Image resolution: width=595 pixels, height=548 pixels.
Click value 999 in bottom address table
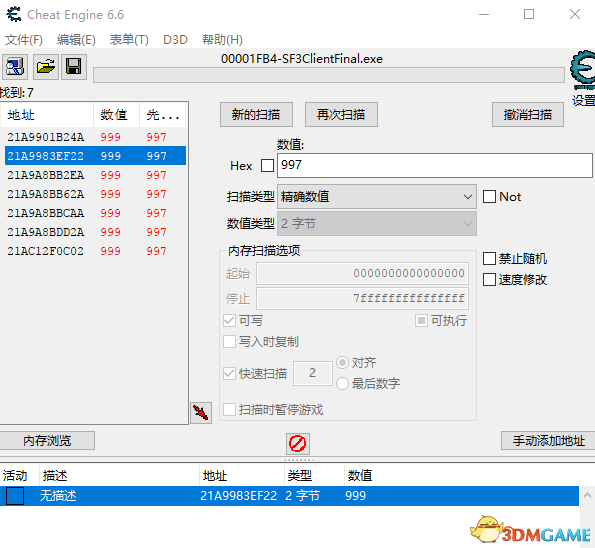tap(356, 496)
